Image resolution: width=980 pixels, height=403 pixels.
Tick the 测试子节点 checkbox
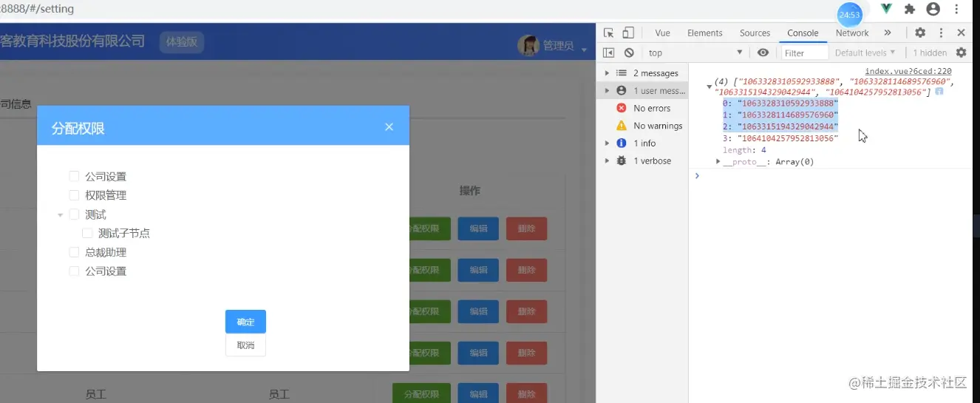pos(87,233)
